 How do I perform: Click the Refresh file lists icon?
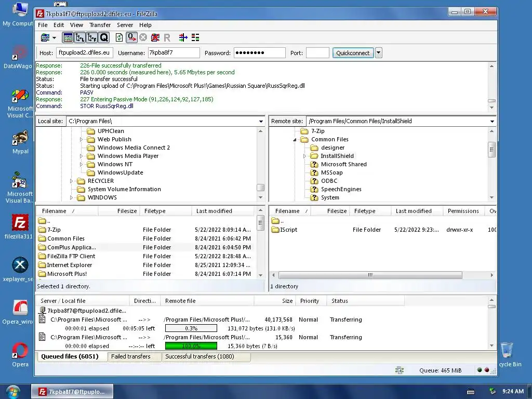pyautogui.click(x=119, y=37)
